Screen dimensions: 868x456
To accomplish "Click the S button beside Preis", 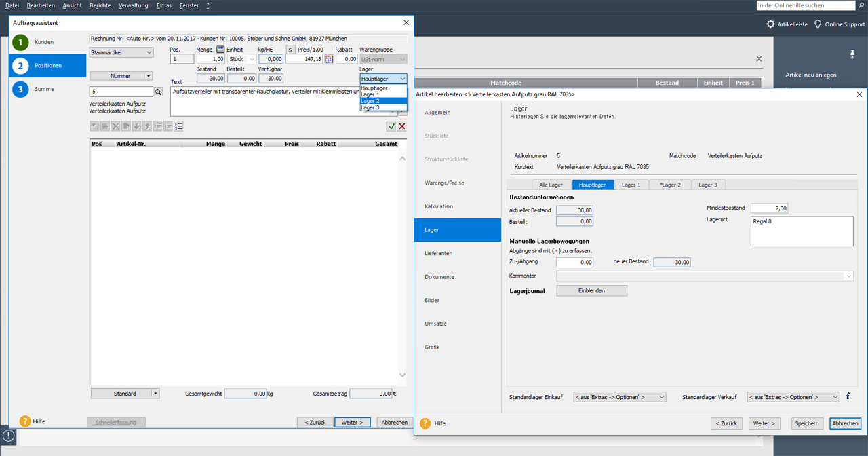I will 291,50.
